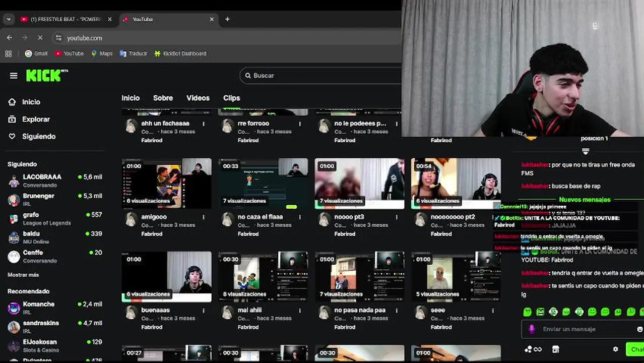Click the green Chat send button

(635, 349)
